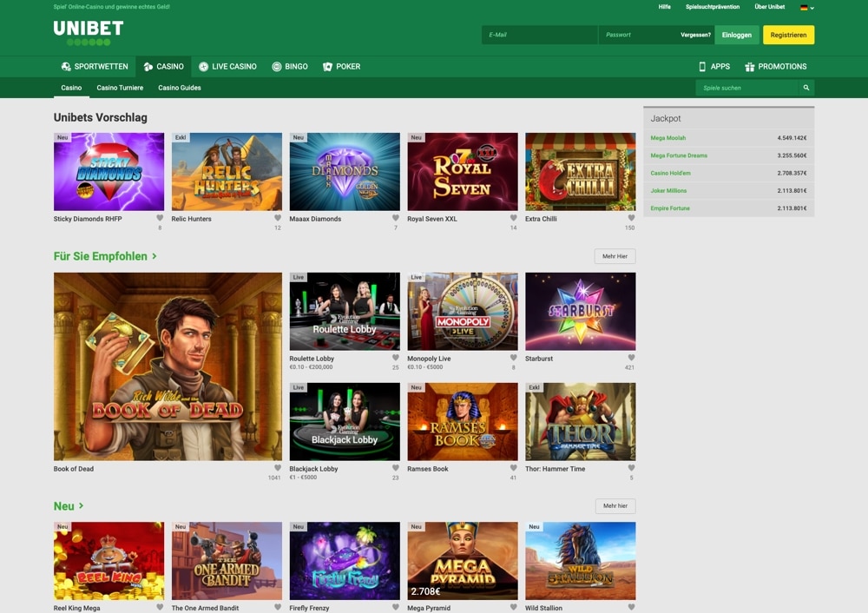Open Empire Fortune jackpot link
The width and height of the screenshot is (868, 613).
670,208
